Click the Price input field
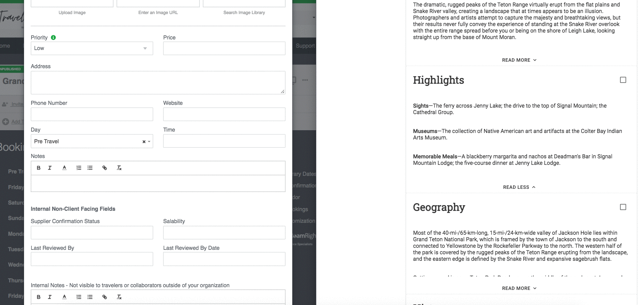 224,48
